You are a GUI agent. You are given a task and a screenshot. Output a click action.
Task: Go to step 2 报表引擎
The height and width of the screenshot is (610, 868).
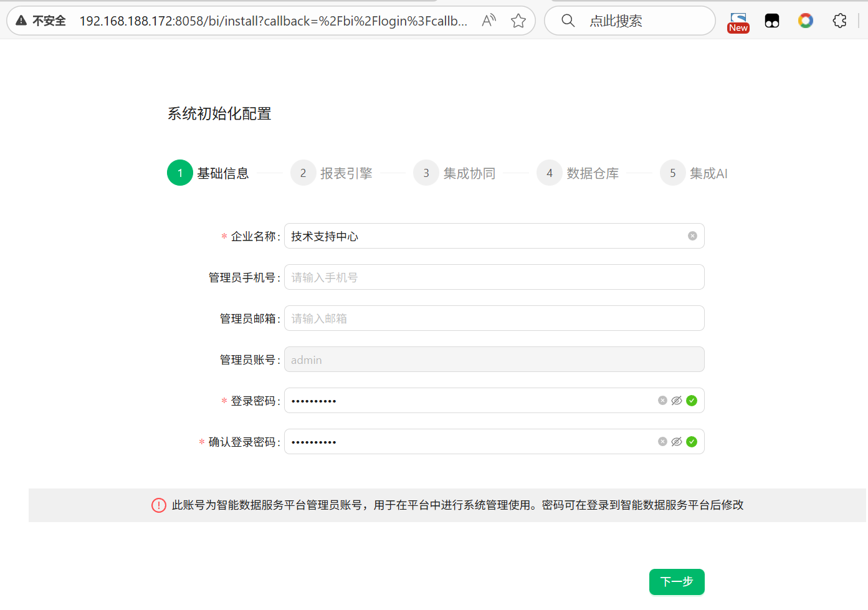331,173
